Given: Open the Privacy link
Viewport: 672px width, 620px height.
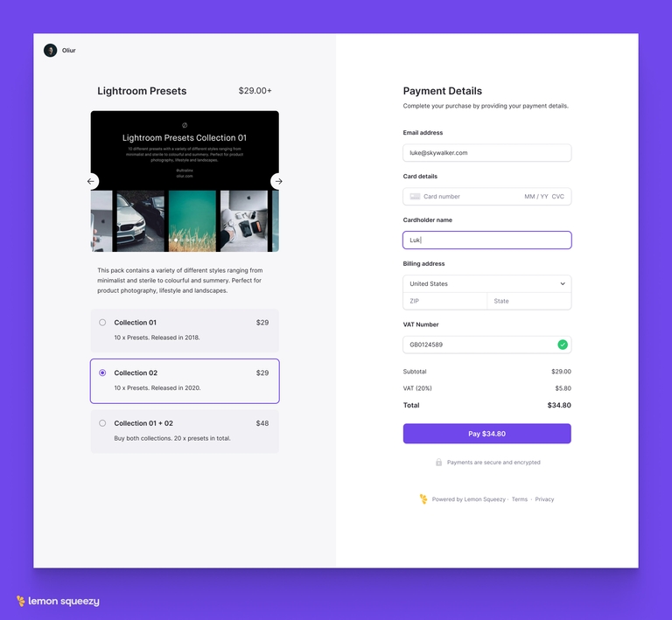Looking at the screenshot, I should tap(544, 499).
